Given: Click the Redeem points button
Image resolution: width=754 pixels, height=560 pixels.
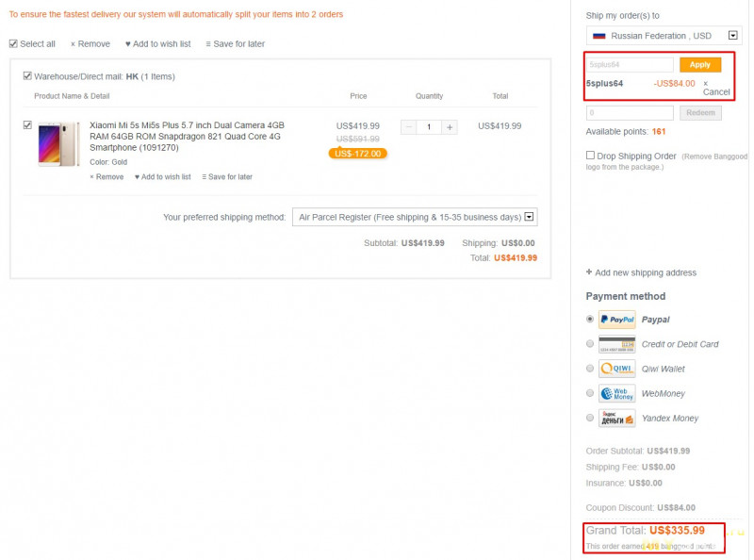Looking at the screenshot, I should pos(700,112).
